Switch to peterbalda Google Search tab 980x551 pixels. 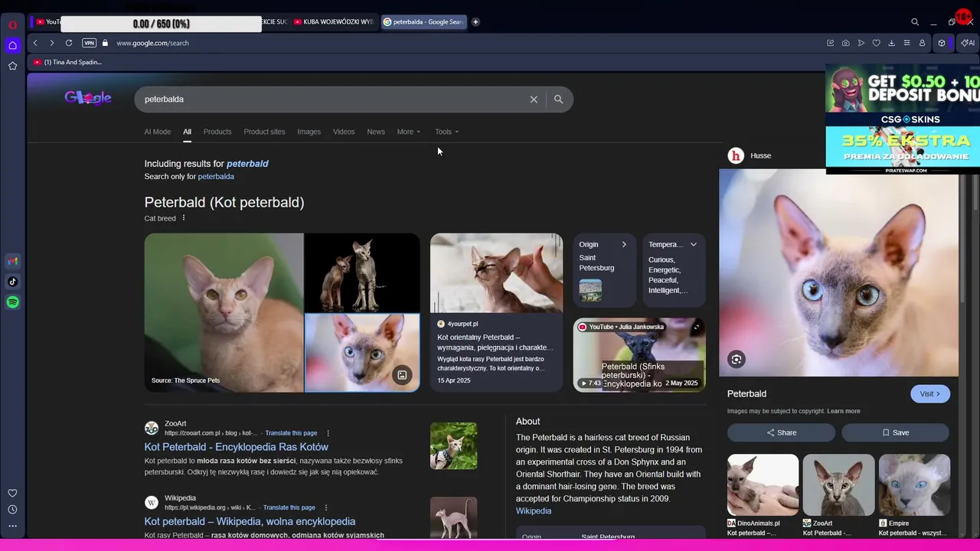click(423, 22)
